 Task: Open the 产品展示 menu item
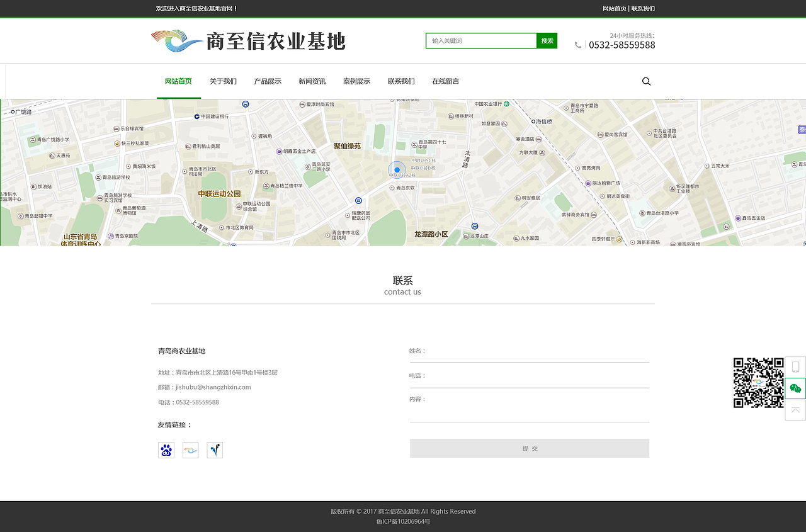pos(268,81)
